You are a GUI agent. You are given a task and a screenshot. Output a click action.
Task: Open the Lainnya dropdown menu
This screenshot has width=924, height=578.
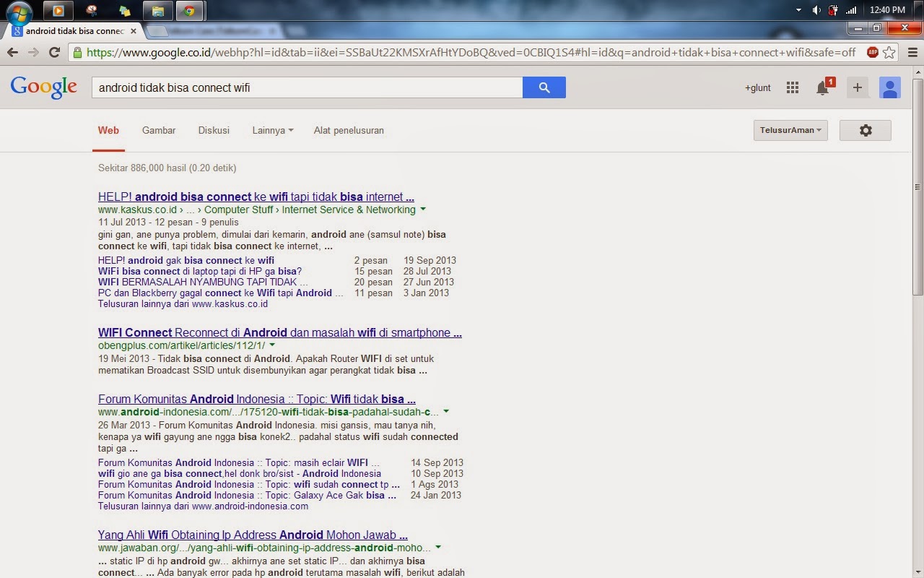pyautogui.click(x=273, y=130)
